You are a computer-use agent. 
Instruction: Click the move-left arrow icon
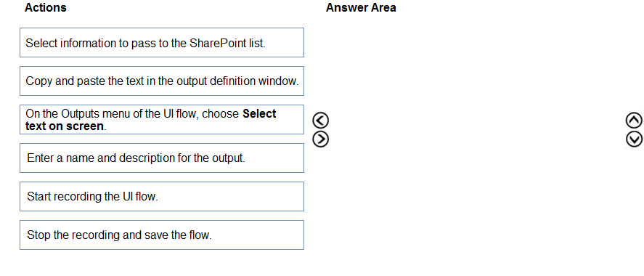[x=320, y=121]
